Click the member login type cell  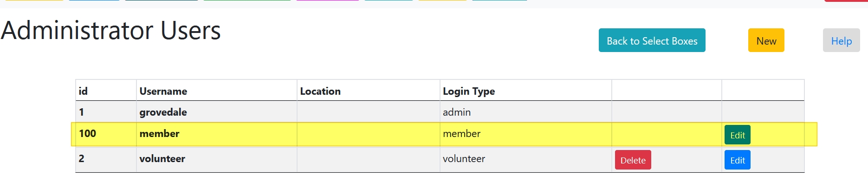click(x=461, y=134)
